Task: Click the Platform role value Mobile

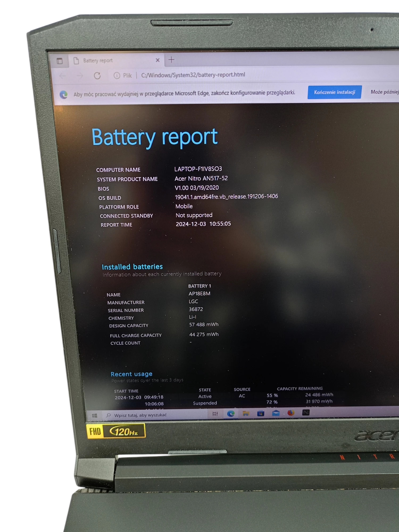Action: click(184, 206)
